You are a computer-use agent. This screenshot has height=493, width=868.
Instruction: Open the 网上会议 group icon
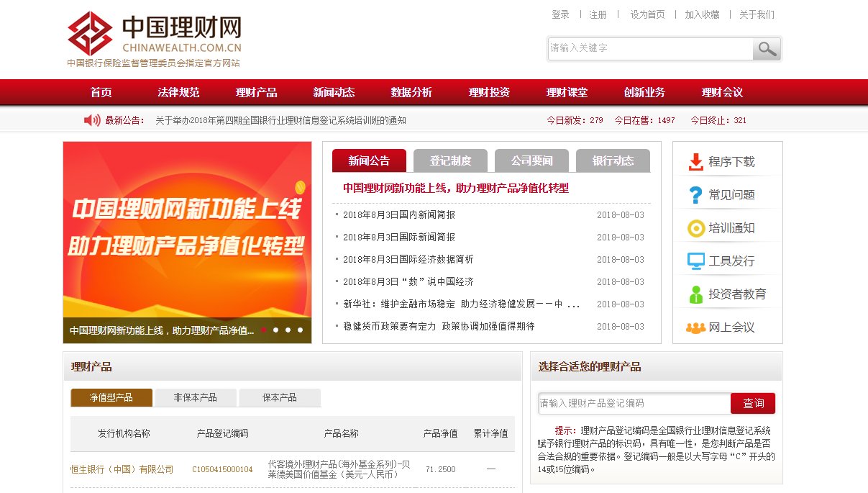point(696,327)
